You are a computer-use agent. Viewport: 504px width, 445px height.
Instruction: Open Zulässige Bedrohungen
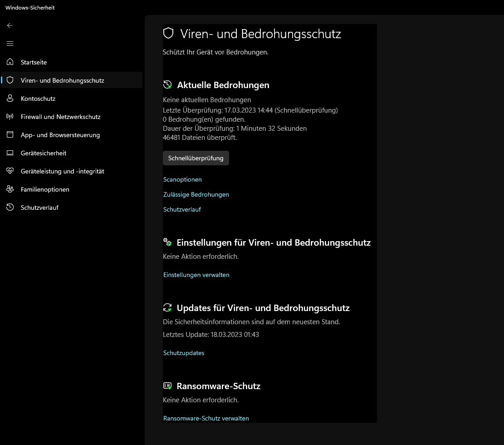[x=196, y=194]
